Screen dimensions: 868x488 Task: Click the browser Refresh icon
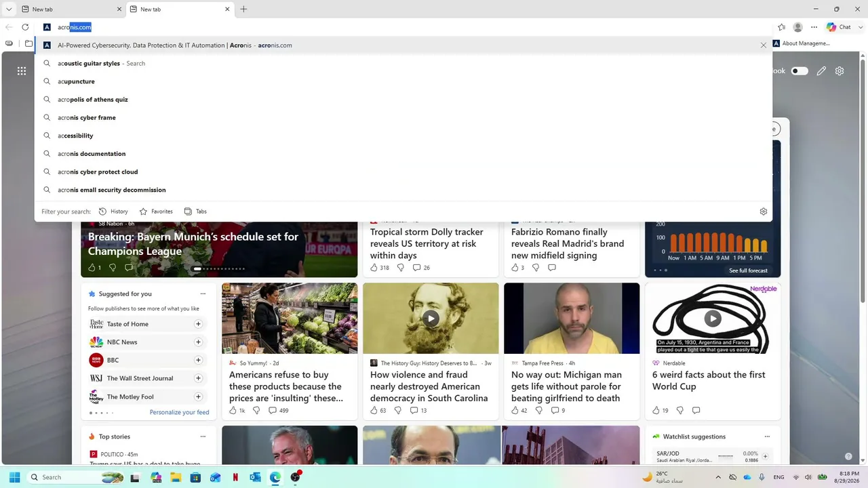25,27
